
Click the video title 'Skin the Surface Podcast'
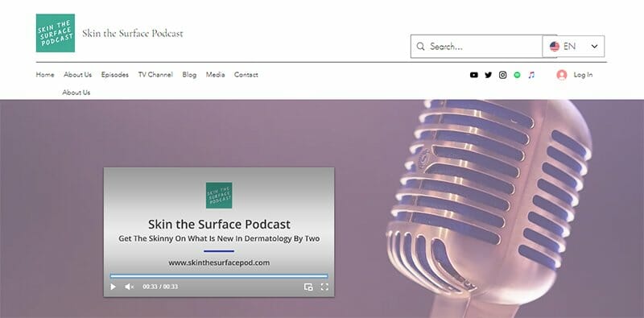click(x=219, y=225)
